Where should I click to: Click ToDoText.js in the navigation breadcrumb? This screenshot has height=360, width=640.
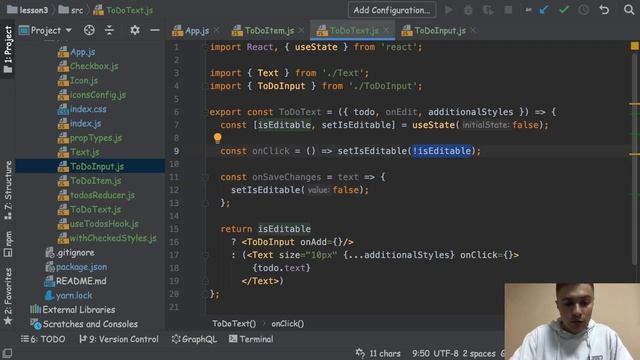coord(123,10)
